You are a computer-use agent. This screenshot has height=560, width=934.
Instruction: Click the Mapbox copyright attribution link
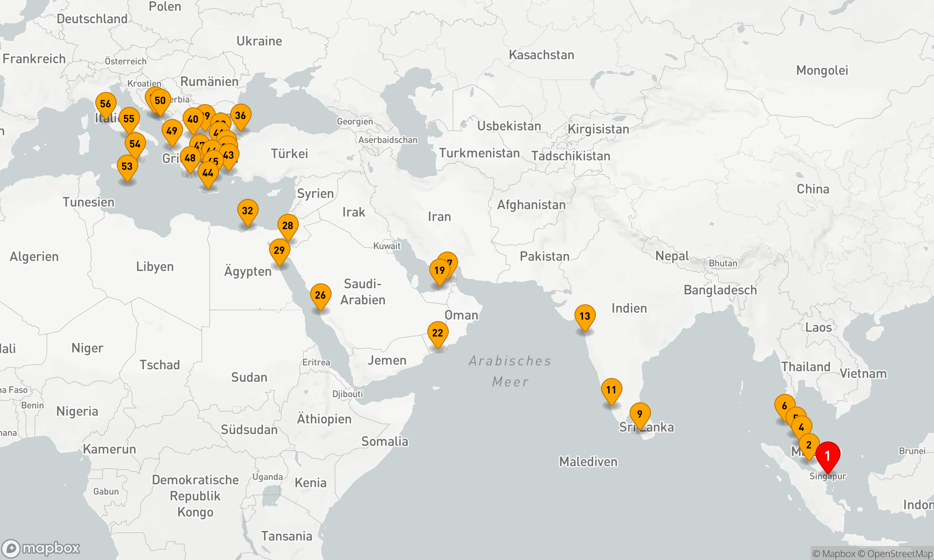[834, 554]
